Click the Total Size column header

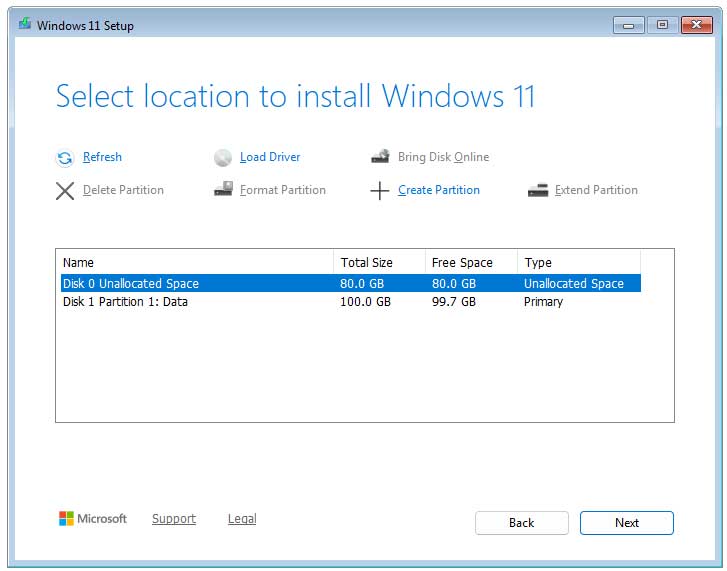coord(379,262)
